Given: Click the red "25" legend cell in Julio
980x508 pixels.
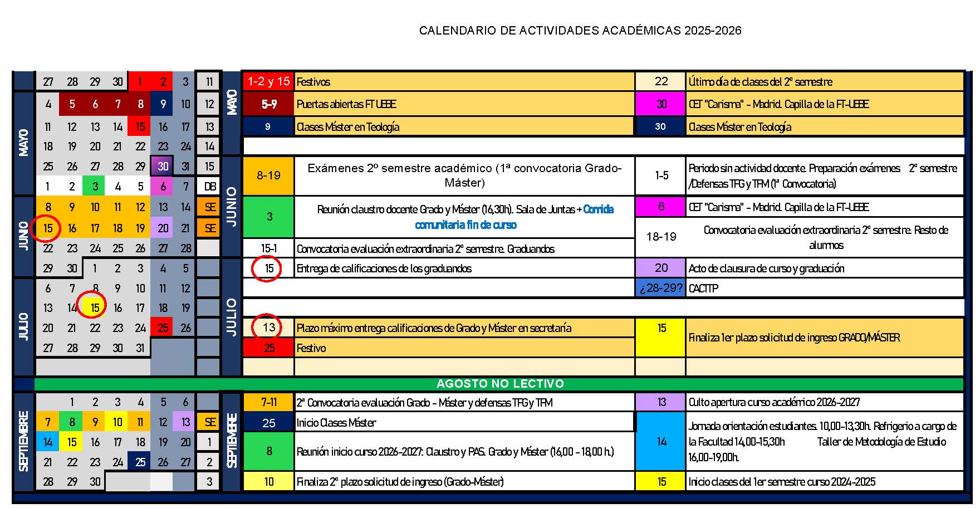Looking at the screenshot, I should coord(268,348).
